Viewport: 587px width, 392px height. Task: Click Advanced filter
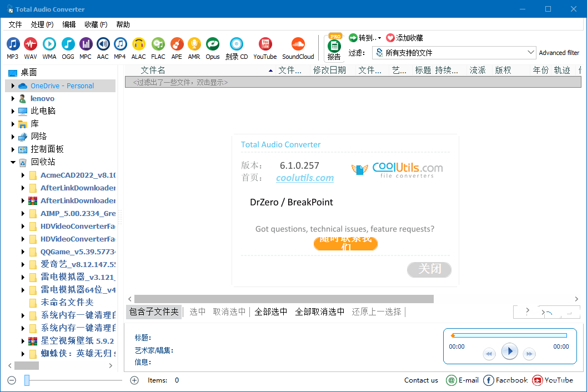pyautogui.click(x=559, y=53)
